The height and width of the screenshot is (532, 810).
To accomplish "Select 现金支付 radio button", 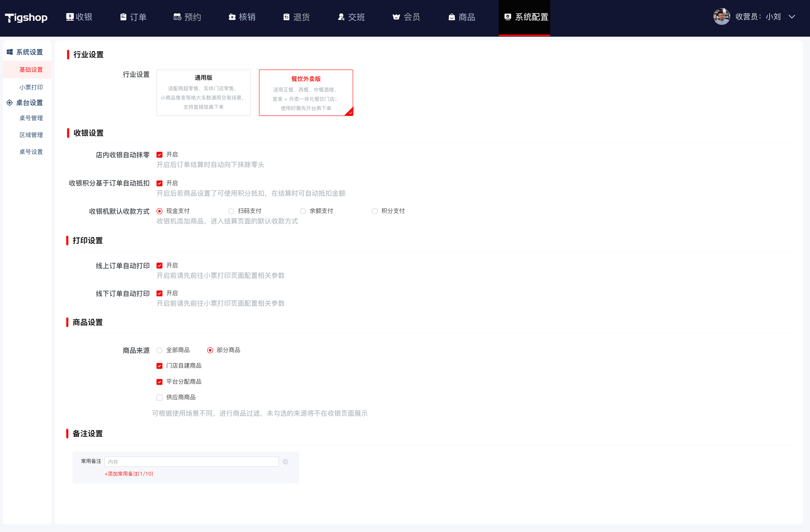I will (x=159, y=211).
